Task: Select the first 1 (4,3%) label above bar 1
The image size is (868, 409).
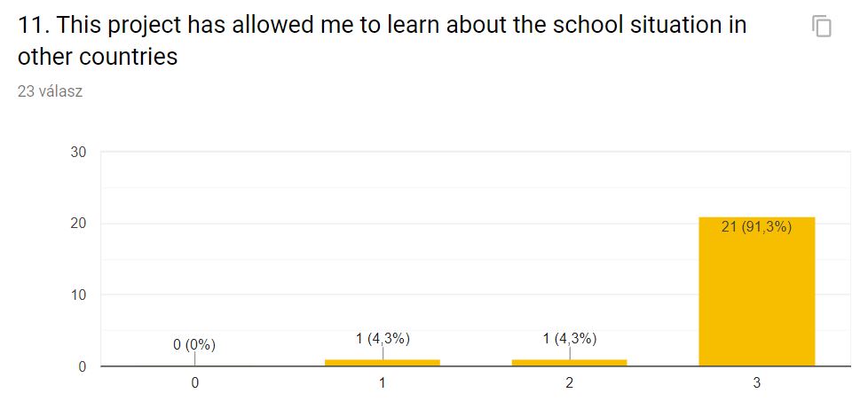Action: 383,339
